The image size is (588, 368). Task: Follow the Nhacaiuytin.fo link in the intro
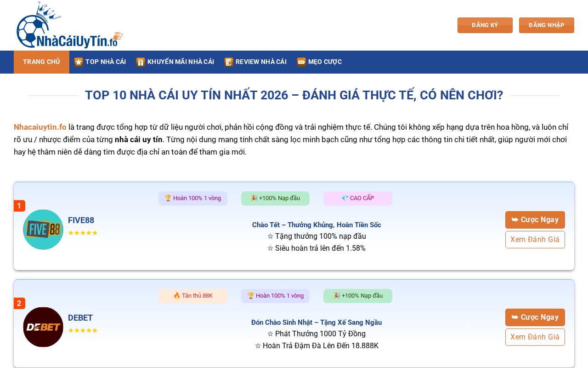tap(40, 127)
